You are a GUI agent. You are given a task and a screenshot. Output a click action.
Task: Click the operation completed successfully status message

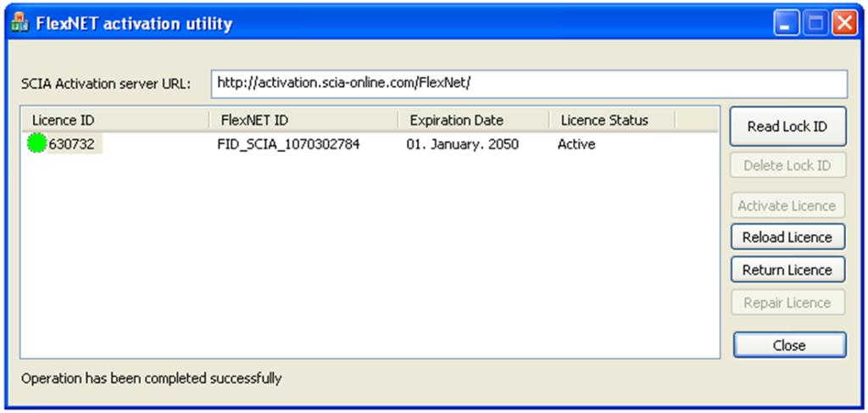tap(151, 379)
